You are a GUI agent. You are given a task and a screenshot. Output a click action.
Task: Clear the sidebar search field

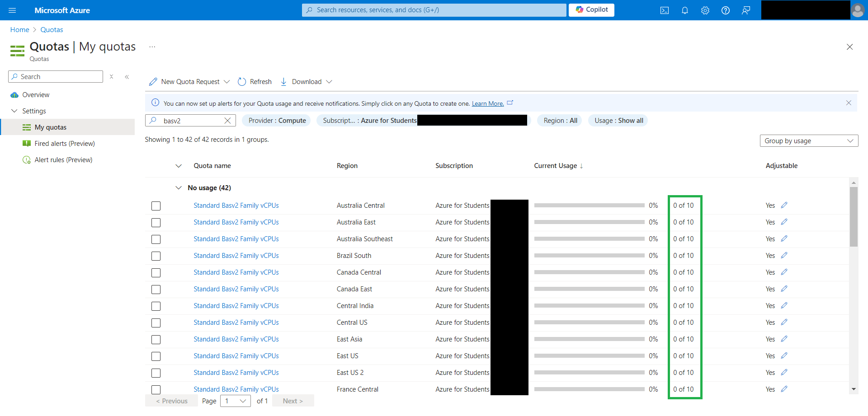point(111,77)
